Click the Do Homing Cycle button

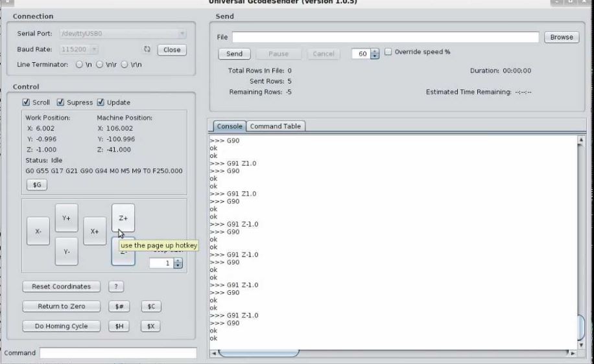62,326
